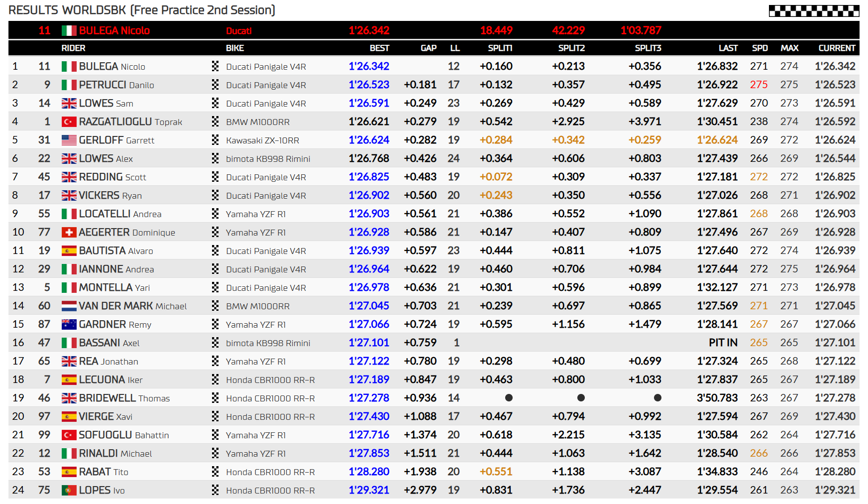Viewport: 868px width, 504px height.
Task: Click last lap 3'50.783 for BRIDEWELL
Action: point(717,398)
